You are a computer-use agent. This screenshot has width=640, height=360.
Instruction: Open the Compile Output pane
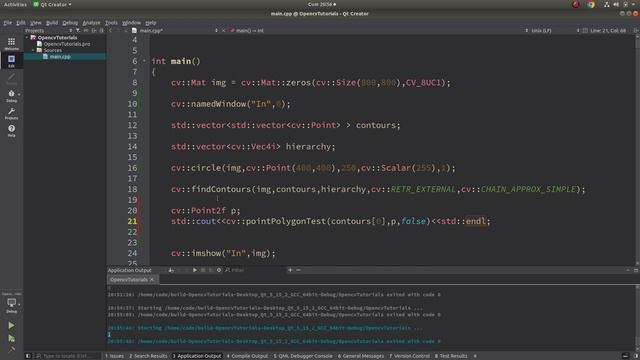tap(247, 356)
